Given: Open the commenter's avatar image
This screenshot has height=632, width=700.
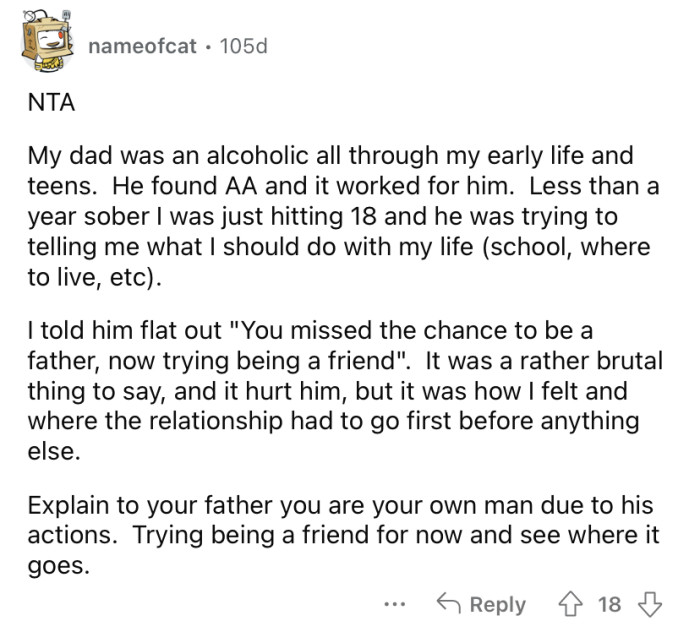Looking at the screenshot, I should pyautogui.click(x=46, y=43).
